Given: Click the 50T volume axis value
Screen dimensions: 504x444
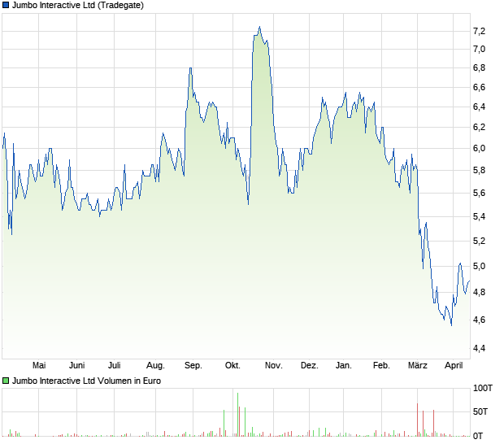Looking at the screenshot, I should 480,411.
